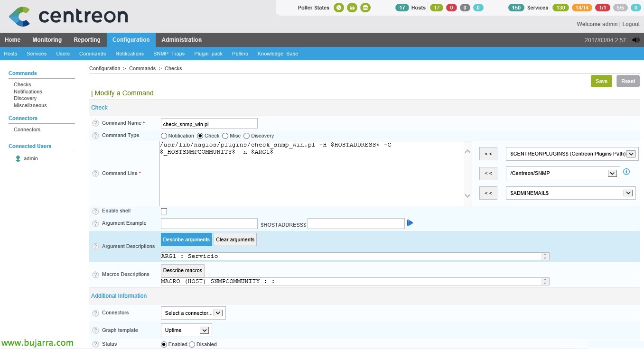The width and height of the screenshot is (644, 349).
Task: Select Check command type
Action: (x=200, y=136)
